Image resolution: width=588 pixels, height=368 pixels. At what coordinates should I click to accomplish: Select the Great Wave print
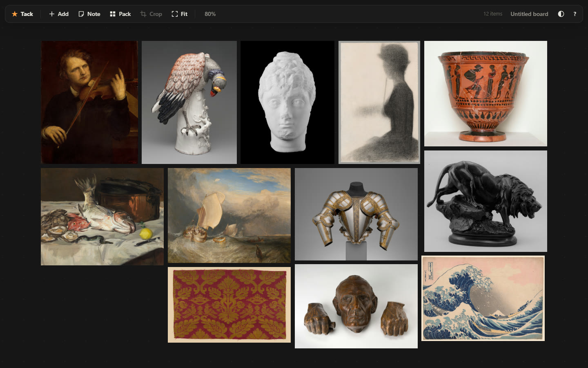pyautogui.click(x=483, y=298)
